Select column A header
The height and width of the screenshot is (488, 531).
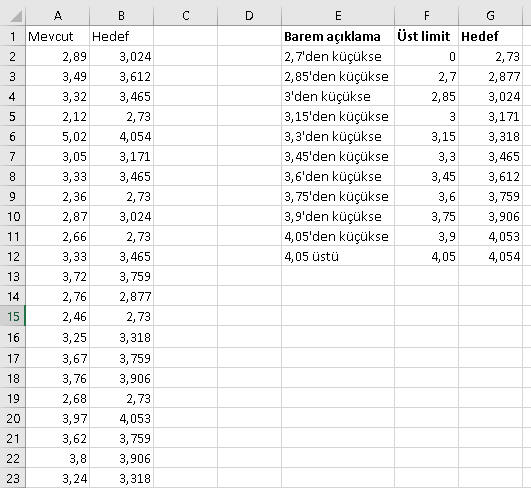point(58,16)
